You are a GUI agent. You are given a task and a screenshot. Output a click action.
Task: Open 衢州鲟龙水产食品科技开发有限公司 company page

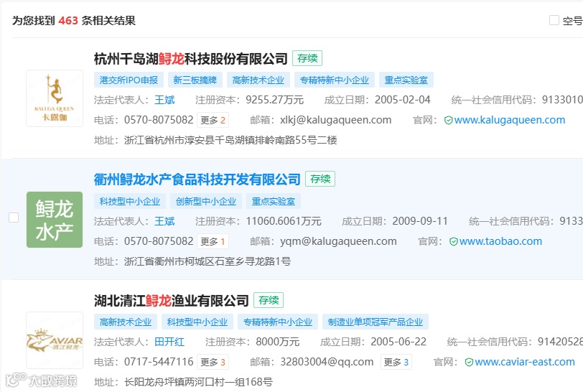tap(197, 179)
